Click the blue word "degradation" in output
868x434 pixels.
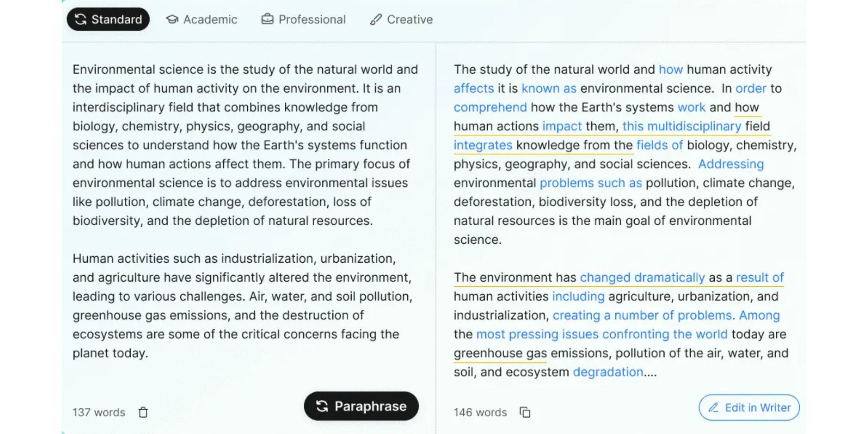point(608,372)
